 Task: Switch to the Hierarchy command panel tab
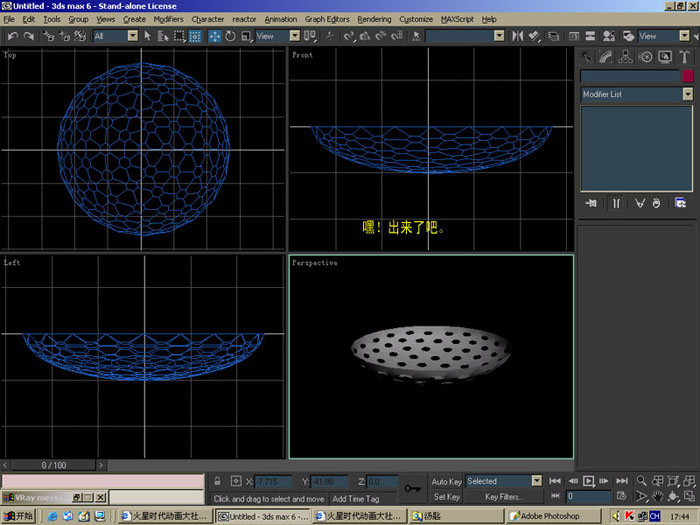point(625,57)
